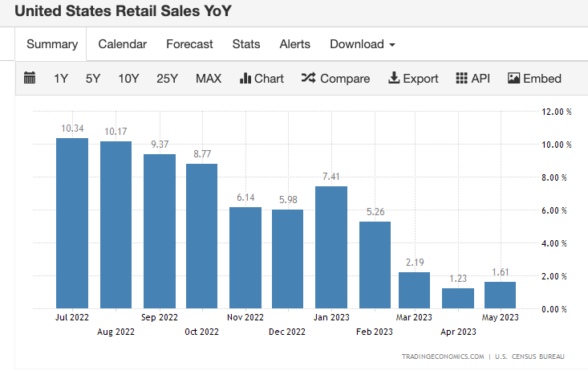The height and width of the screenshot is (379, 588).
Task: Click the Chart bar icon
Action: coord(246,78)
